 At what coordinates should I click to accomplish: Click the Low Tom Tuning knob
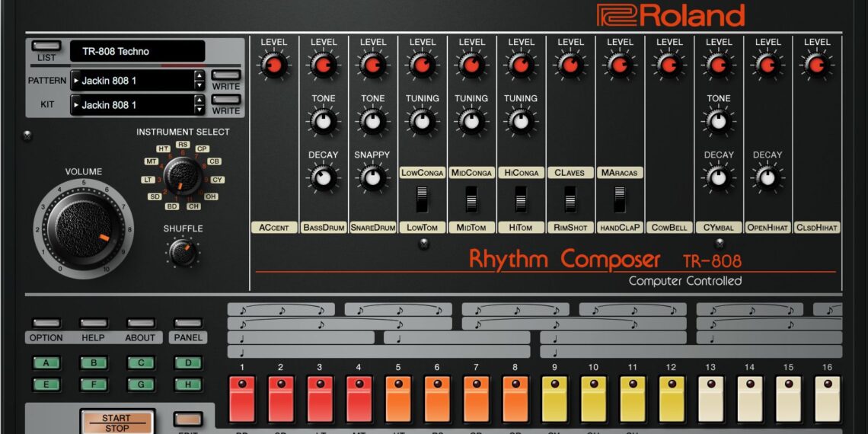(x=422, y=121)
